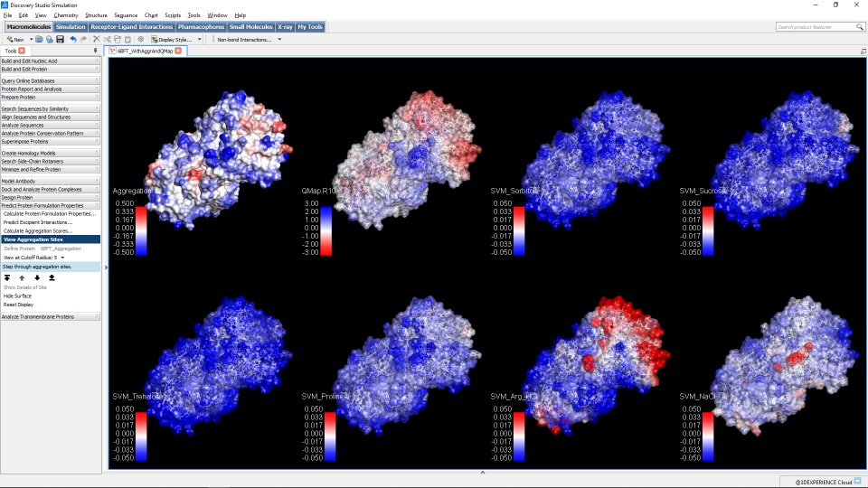Click the search magnifier icon
The width and height of the screenshot is (868, 488).
(x=860, y=26)
